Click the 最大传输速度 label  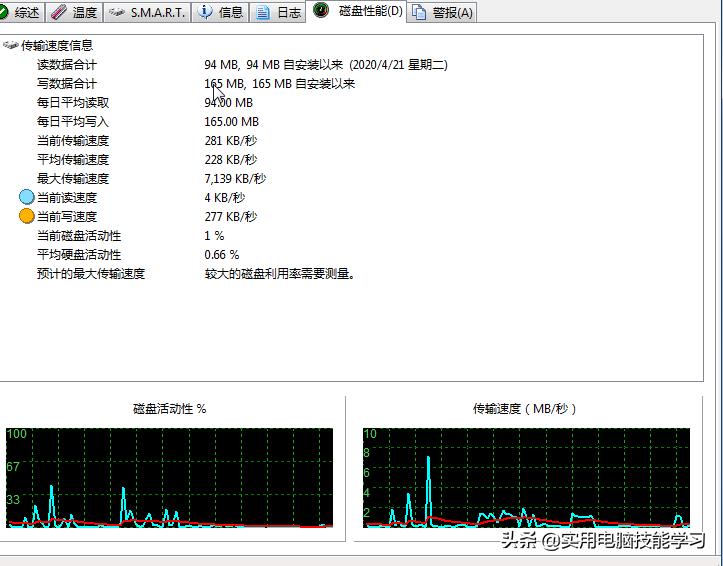tap(73, 178)
